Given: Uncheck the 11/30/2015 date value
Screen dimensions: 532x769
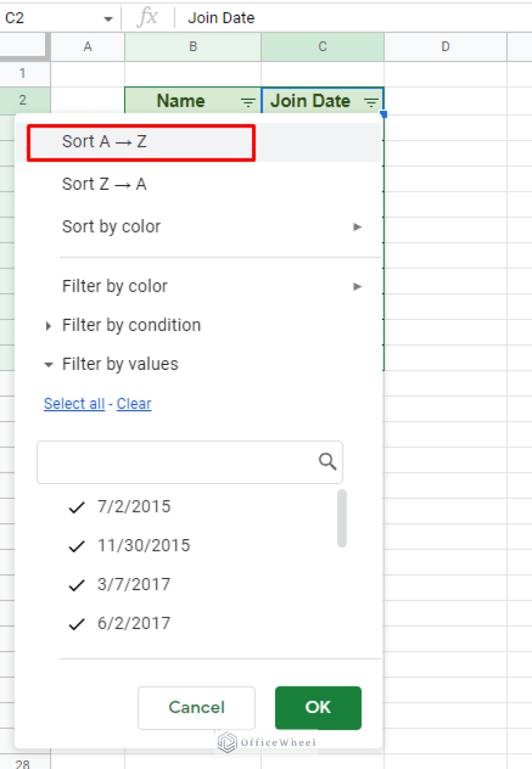Looking at the screenshot, I should point(77,546).
